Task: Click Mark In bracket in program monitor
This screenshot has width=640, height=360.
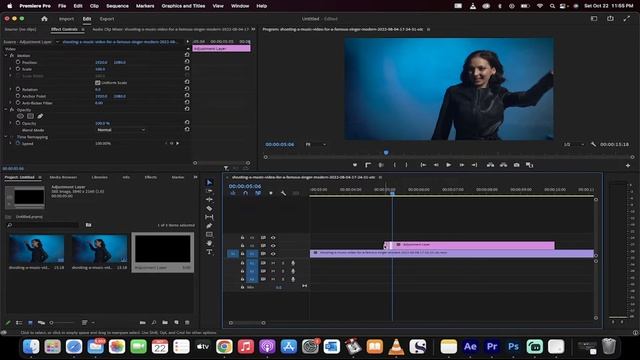Action: (394, 165)
